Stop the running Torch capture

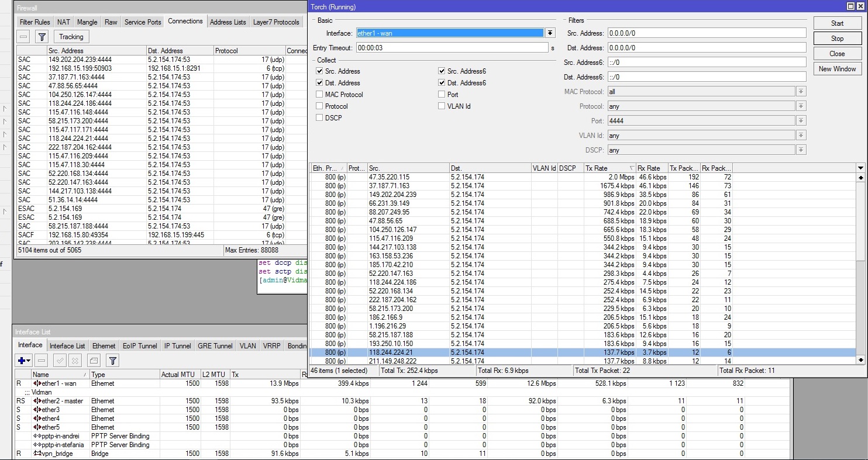(x=837, y=39)
